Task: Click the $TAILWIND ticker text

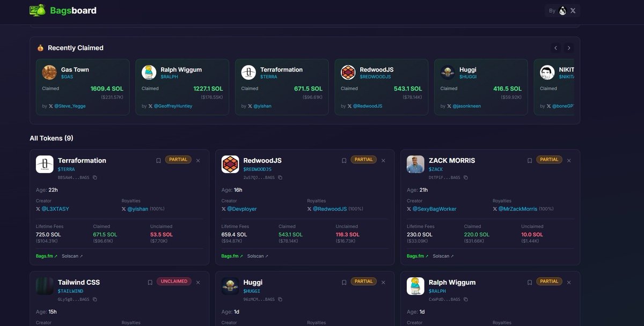Action: [70, 291]
